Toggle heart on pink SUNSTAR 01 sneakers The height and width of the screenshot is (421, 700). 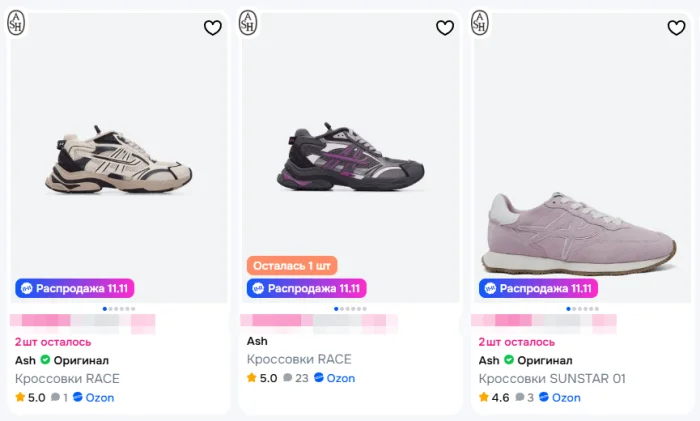pyautogui.click(x=677, y=28)
